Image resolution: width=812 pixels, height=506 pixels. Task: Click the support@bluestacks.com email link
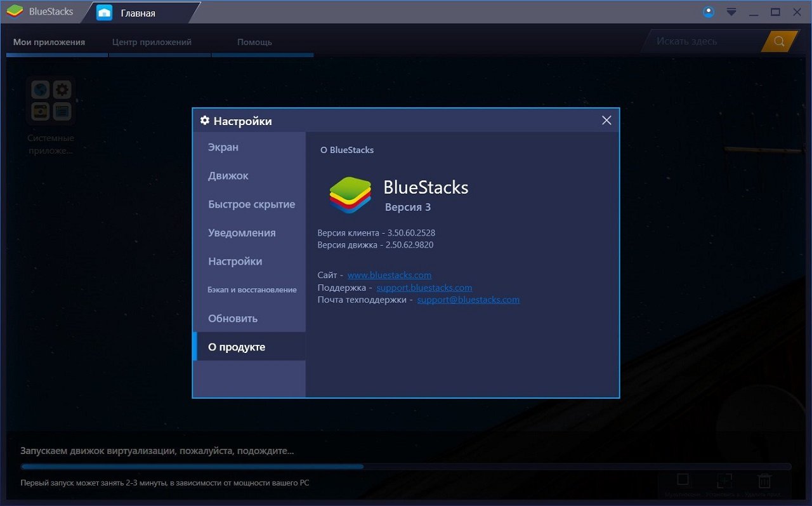click(x=468, y=300)
